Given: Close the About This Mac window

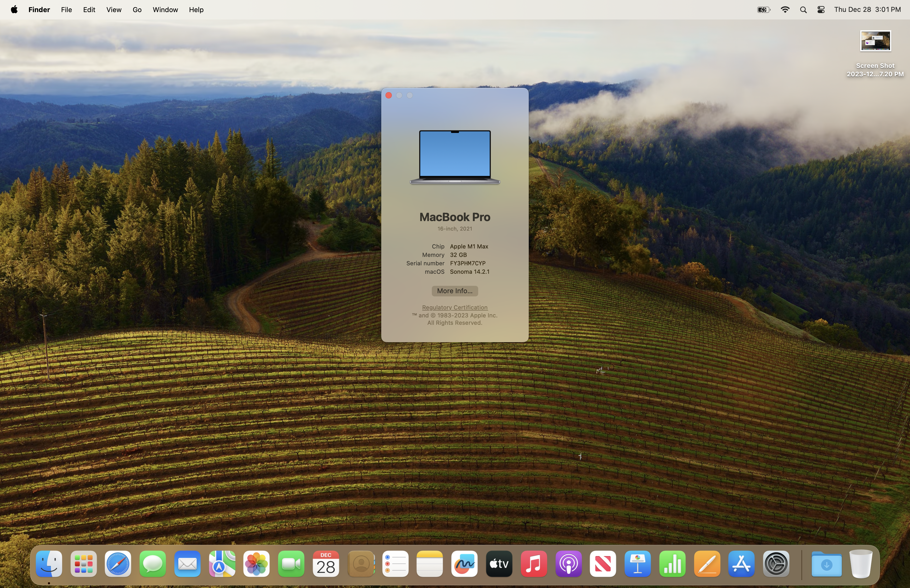Looking at the screenshot, I should click(388, 96).
